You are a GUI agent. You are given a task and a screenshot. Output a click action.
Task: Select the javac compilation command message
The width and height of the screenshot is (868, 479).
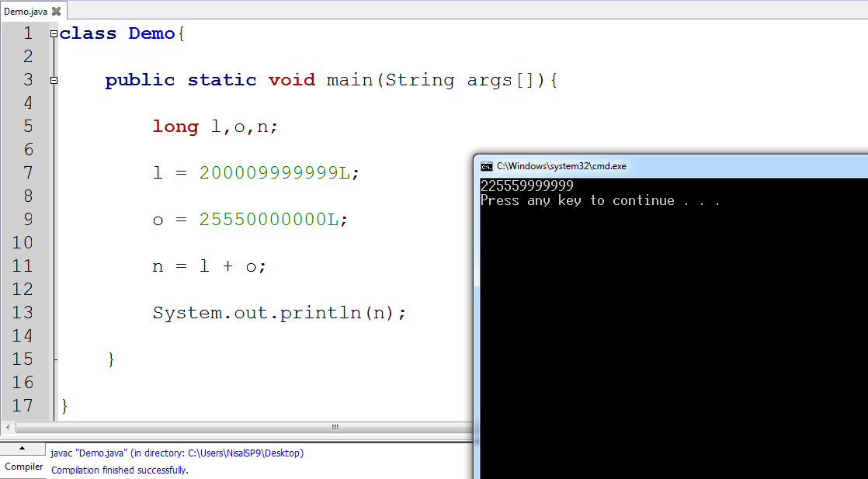pyautogui.click(x=175, y=453)
